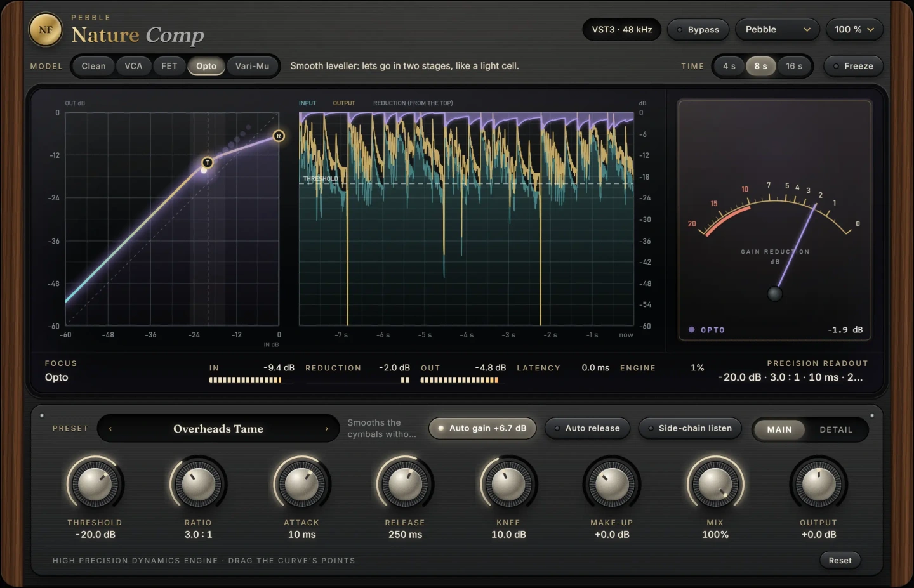Click the gain reduction meter needle pivot
Image resolution: width=914 pixels, height=588 pixels.
tap(775, 294)
